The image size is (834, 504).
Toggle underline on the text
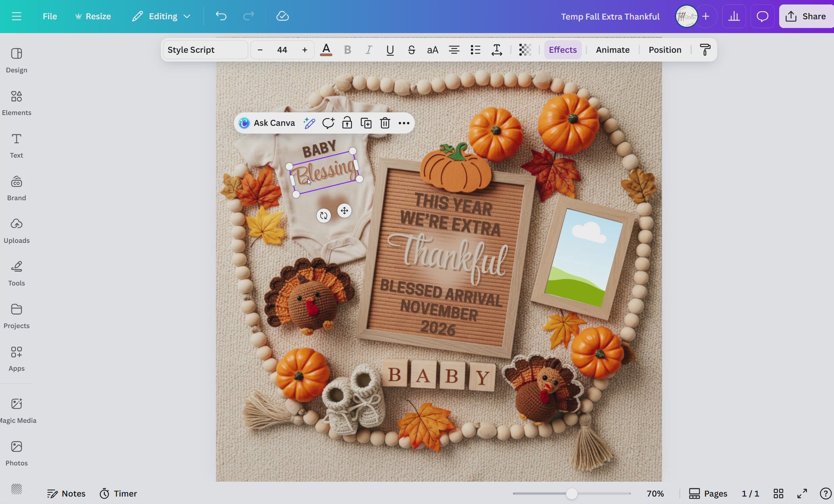[x=390, y=50]
